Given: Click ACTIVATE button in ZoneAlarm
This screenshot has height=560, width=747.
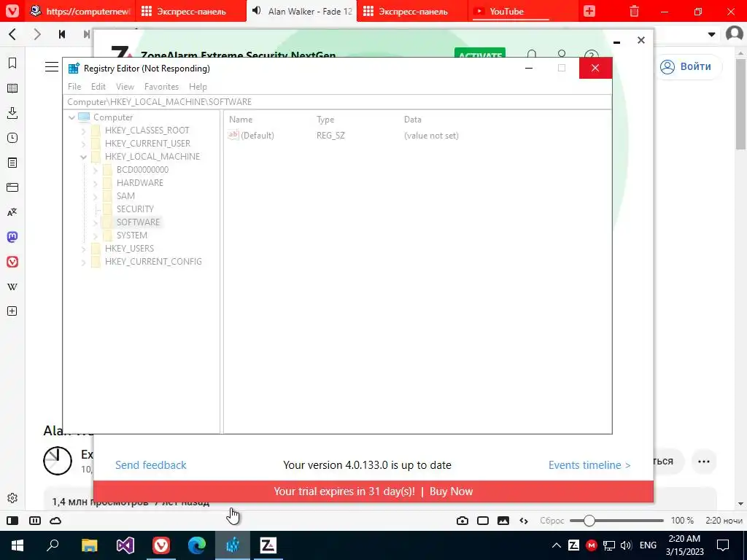Looking at the screenshot, I should coord(480,52).
